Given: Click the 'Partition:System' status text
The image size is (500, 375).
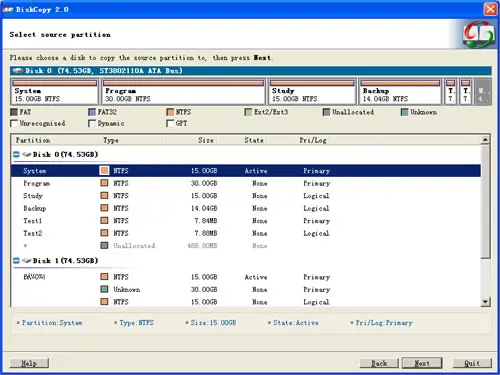Looking at the screenshot, I should [52, 323].
